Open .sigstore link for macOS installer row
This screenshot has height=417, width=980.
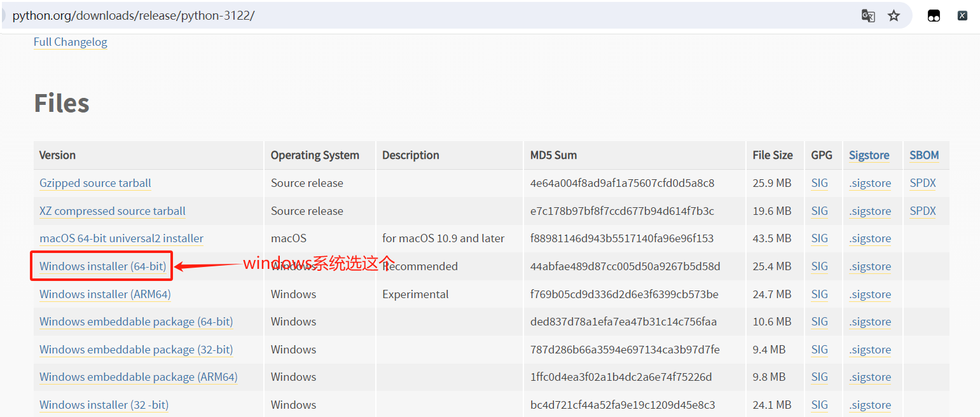pyautogui.click(x=870, y=238)
